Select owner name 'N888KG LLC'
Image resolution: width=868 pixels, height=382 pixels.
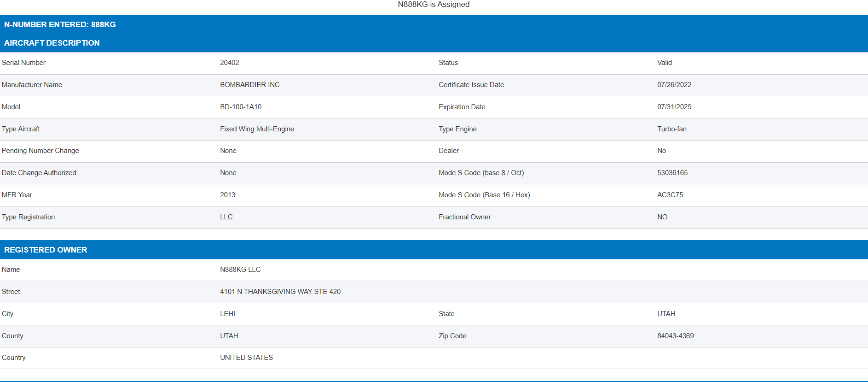coord(240,270)
